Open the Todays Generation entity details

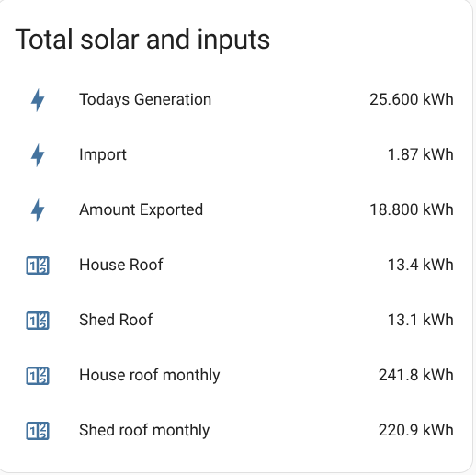[x=145, y=100]
